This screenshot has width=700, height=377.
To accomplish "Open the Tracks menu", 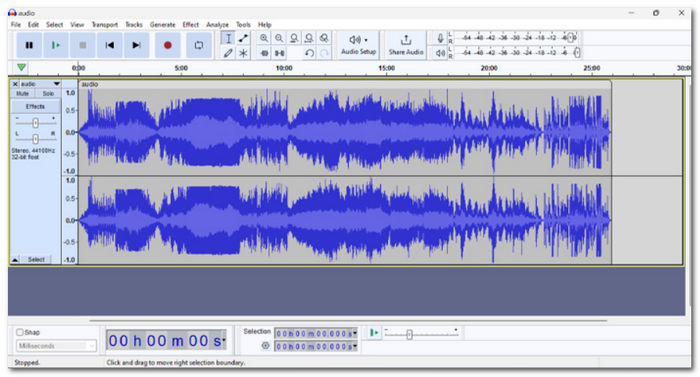I will click(133, 25).
